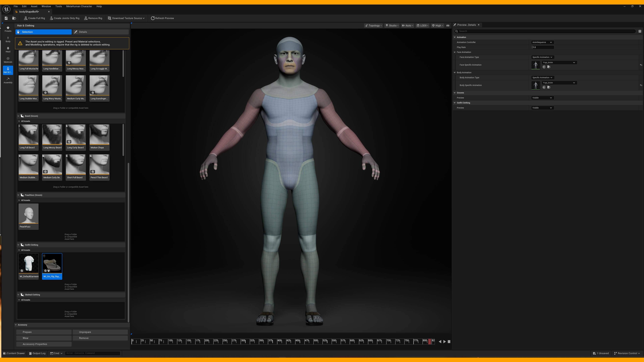Switch to the Selection tab
The image size is (644, 362).
coord(43,32)
